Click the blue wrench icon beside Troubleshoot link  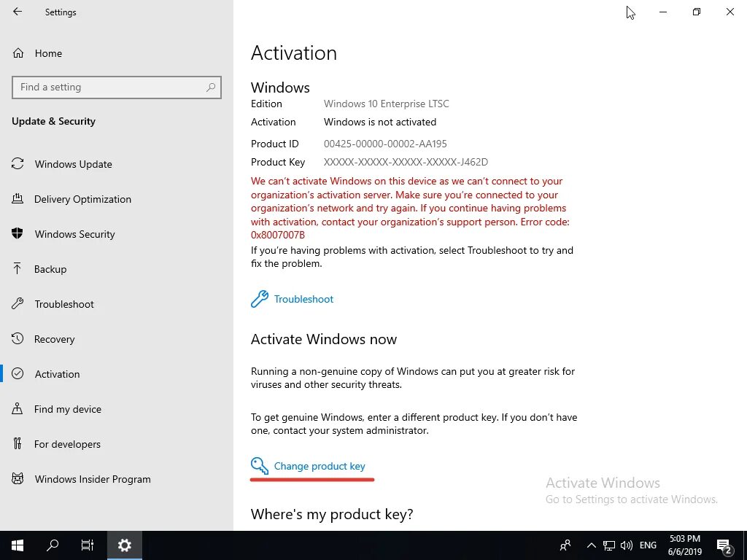(x=260, y=299)
